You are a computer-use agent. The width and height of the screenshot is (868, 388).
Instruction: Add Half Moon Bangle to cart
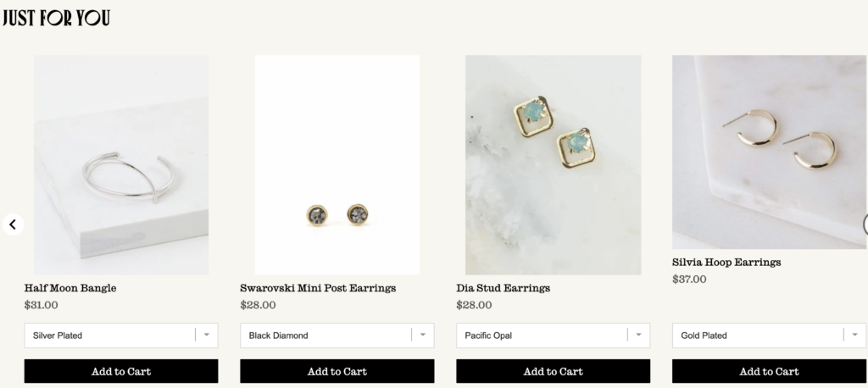click(x=121, y=371)
